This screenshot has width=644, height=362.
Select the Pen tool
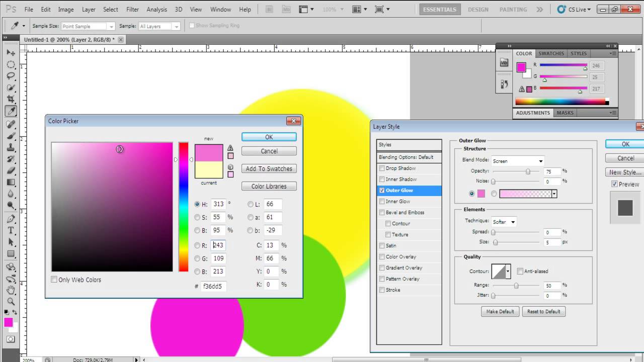[10, 219]
